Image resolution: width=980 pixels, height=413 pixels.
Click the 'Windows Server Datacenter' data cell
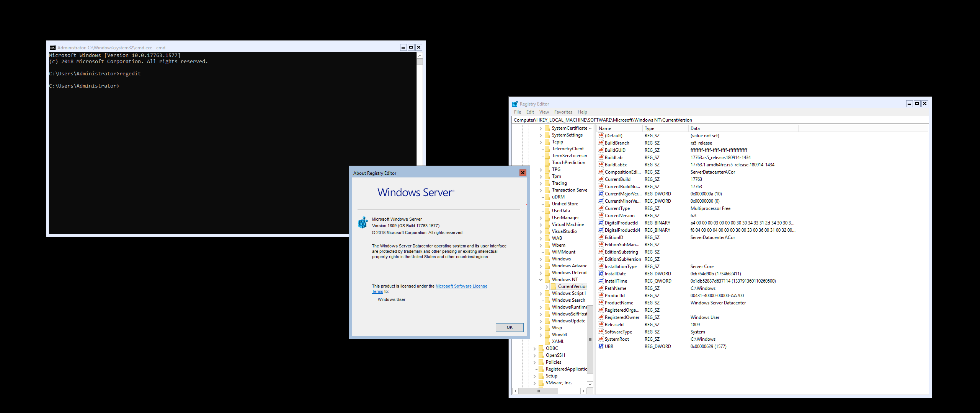pyautogui.click(x=718, y=303)
